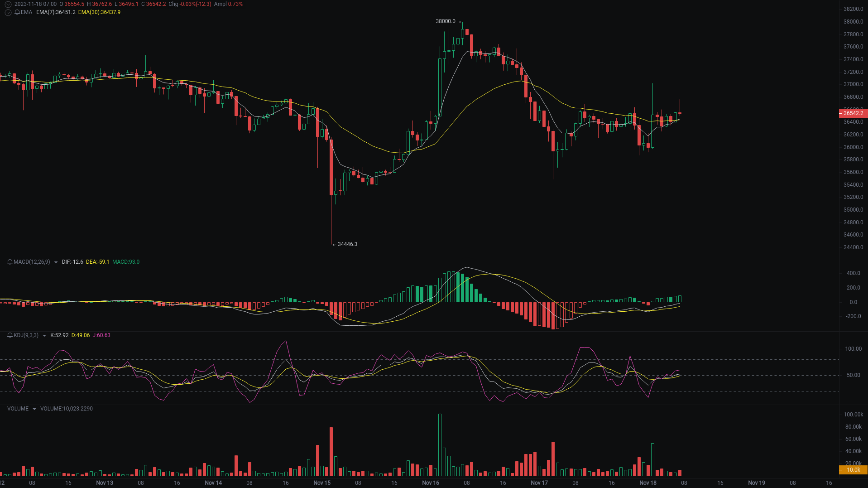Click the VOLUME indicator label
Screen dimensions: 868x488
[18, 409]
